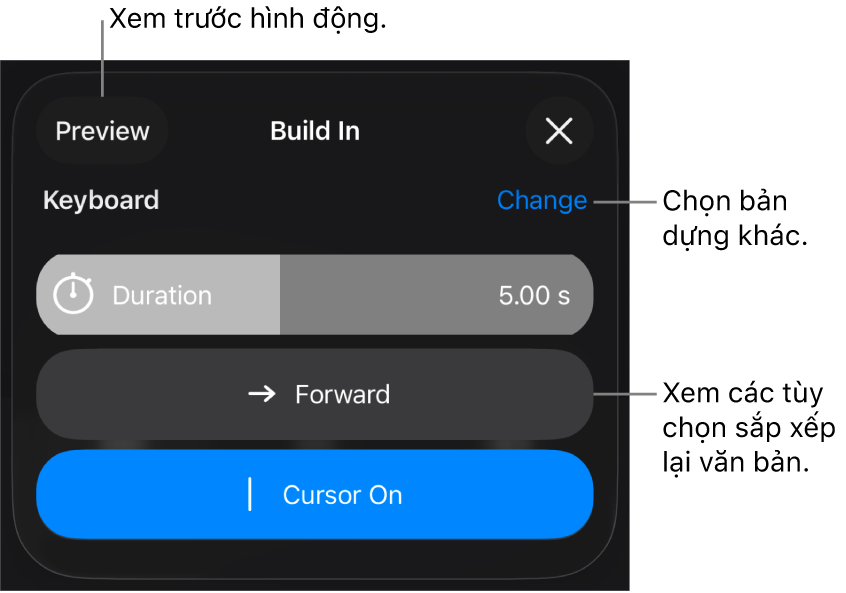This screenshot has width=846, height=593.
Task: Select the Keyboard effect name label
Action: 101,200
